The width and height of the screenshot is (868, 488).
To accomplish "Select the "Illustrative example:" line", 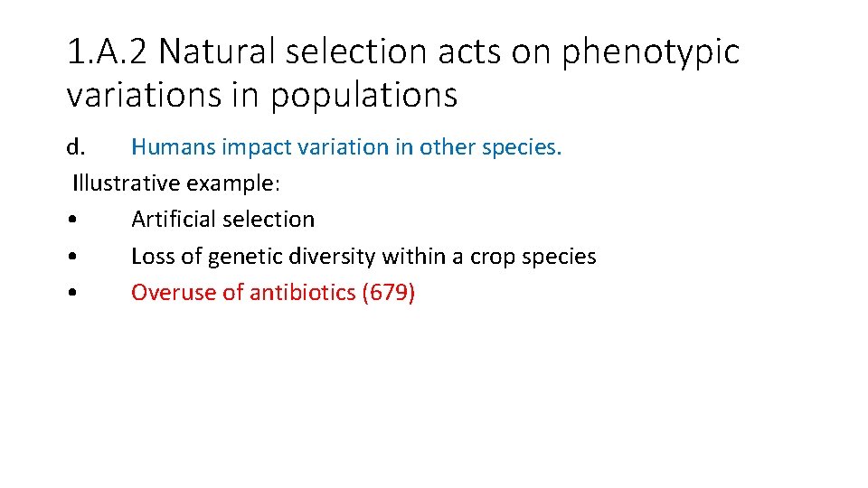I will [176, 183].
